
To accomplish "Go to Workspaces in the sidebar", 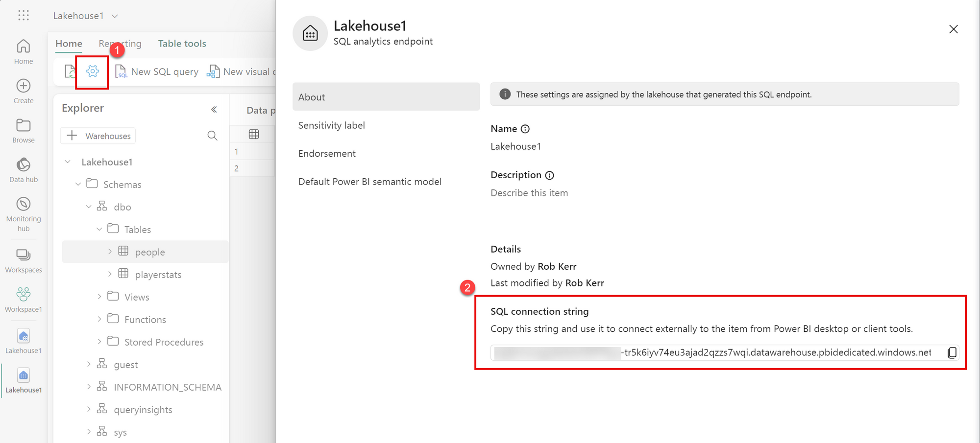I will tap(24, 260).
